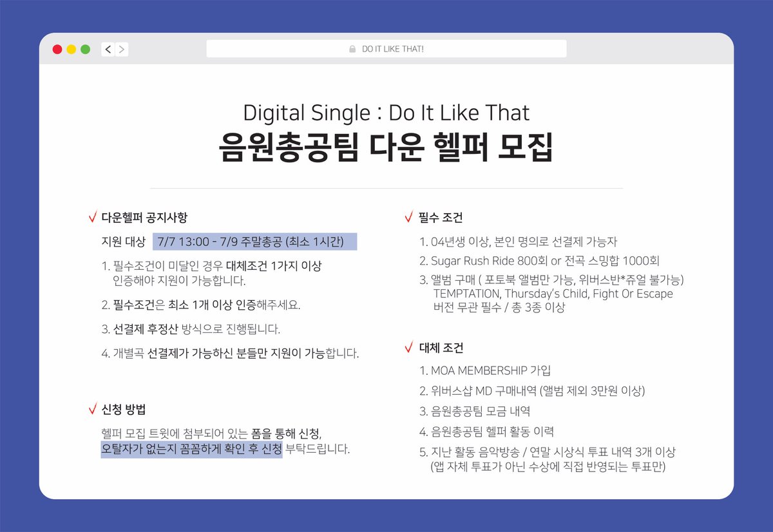Click the heading 다운헬퍼 공지사항
The height and width of the screenshot is (532, 773).
(144, 218)
